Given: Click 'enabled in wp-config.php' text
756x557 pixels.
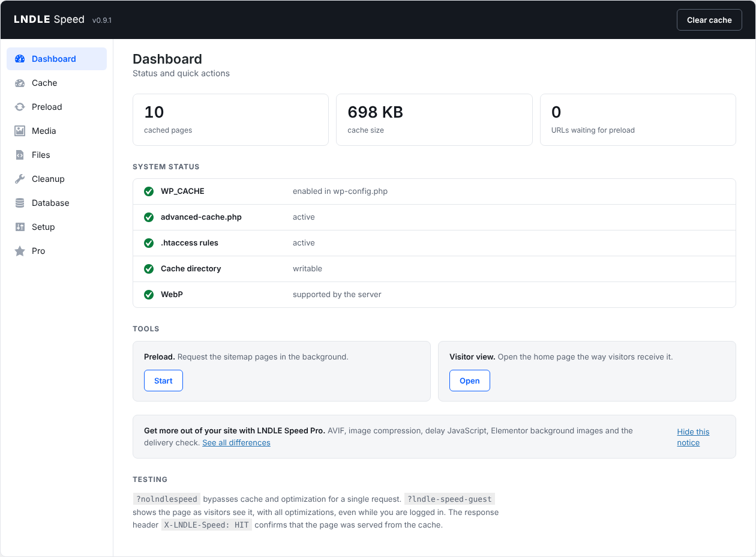Looking at the screenshot, I should 340,191.
